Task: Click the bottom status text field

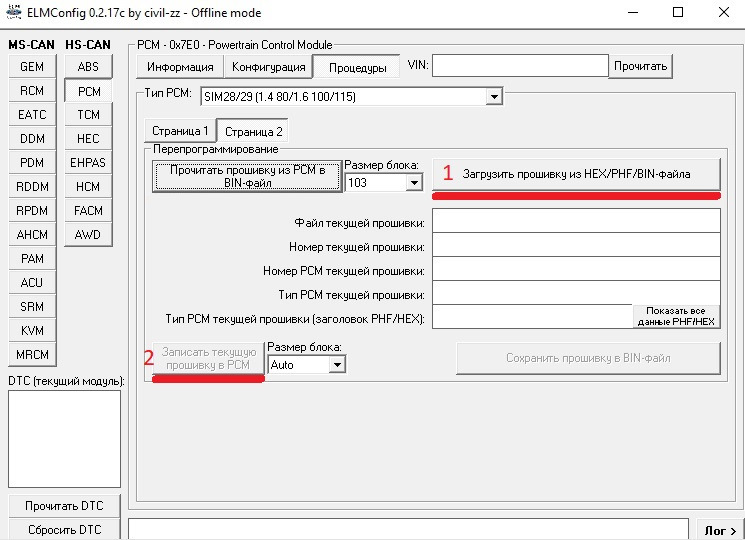Action: click(x=409, y=529)
